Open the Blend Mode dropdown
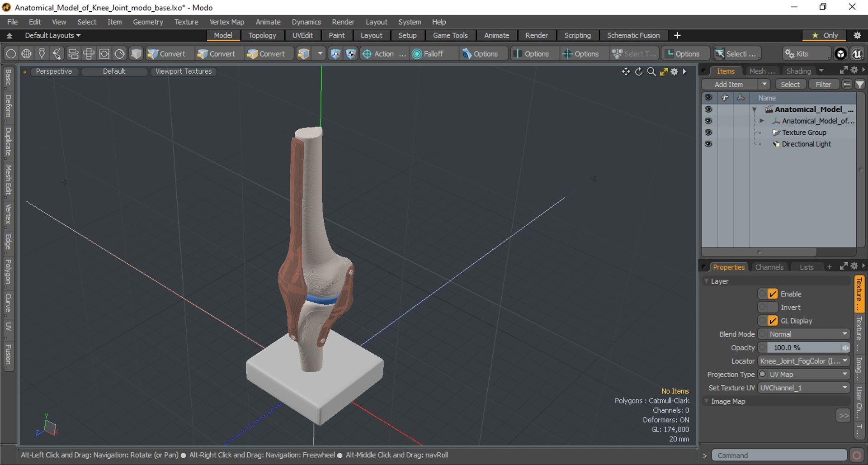The width and height of the screenshot is (868, 465). tap(808, 334)
